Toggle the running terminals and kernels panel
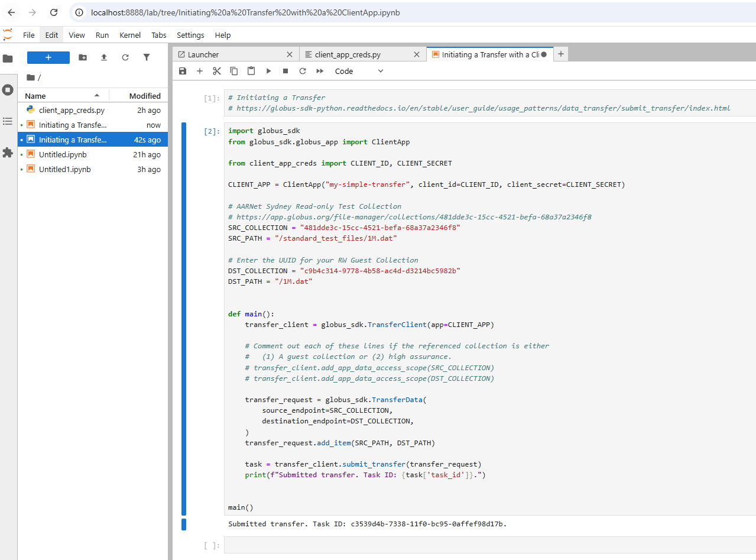 8,90
